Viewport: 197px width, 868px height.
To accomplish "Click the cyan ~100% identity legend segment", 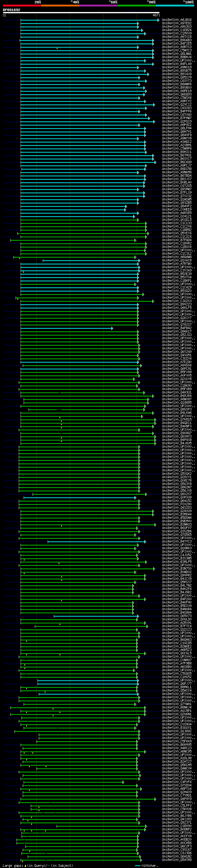I will [175, 6].
